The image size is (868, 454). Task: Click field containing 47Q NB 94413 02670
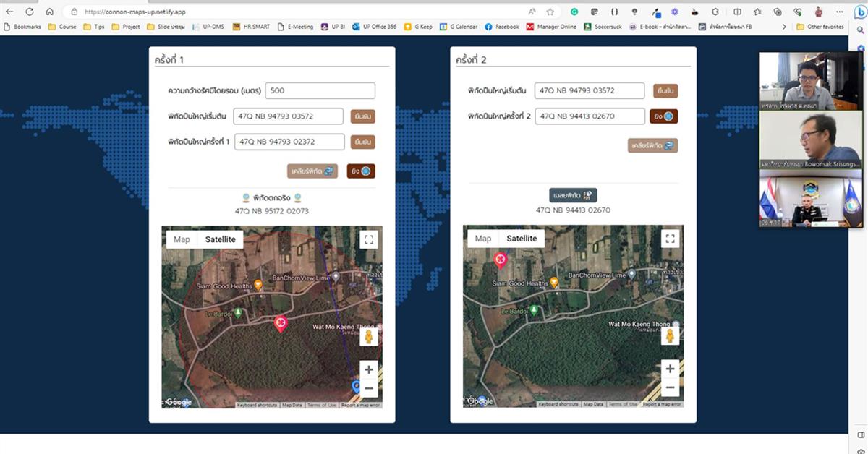tap(590, 116)
